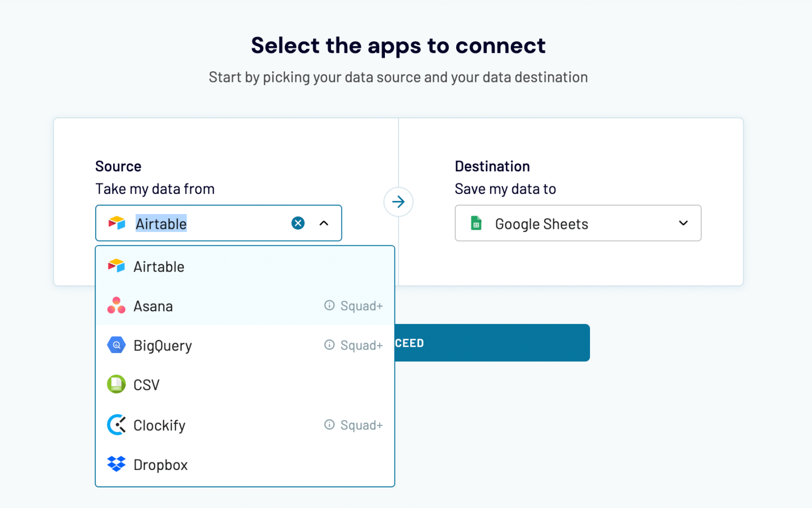Click the arrow icon between Source and Destination
Screen dimensions: 812x508
398,201
